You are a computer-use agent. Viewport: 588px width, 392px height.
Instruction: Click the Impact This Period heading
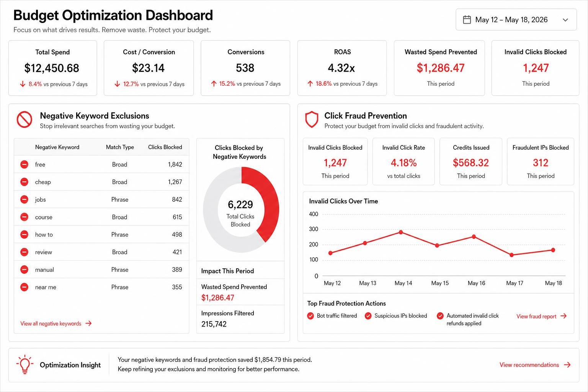coord(227,271)
